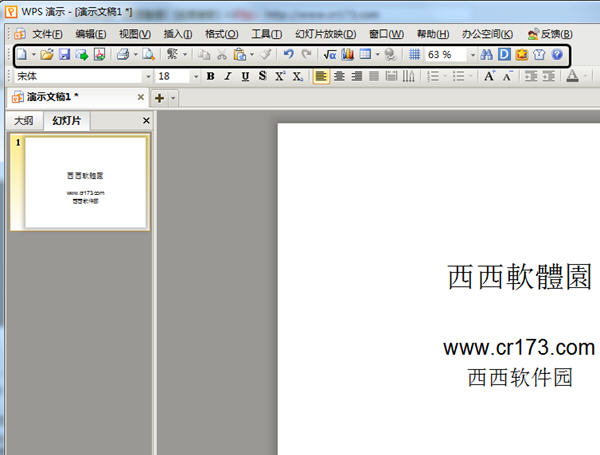This screenshot has height=455, width=600.
Task: Toggle bold formatting
Action: point(210,76)
